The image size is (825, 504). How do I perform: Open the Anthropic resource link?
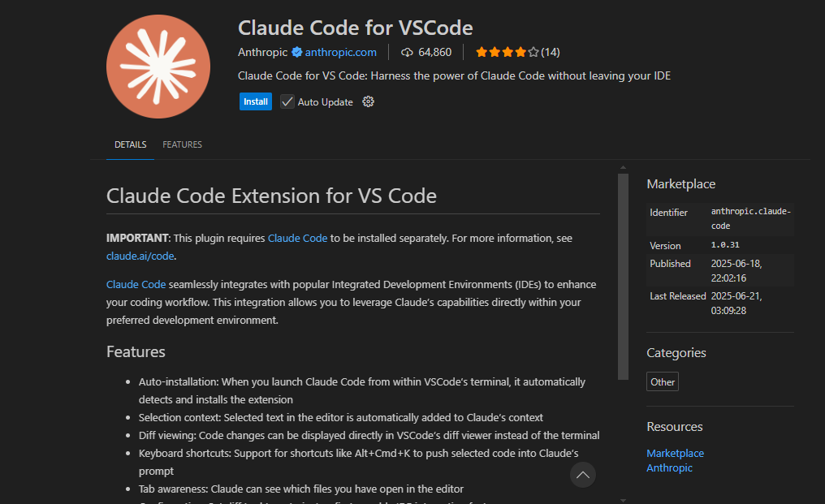[x=669, y=467]
